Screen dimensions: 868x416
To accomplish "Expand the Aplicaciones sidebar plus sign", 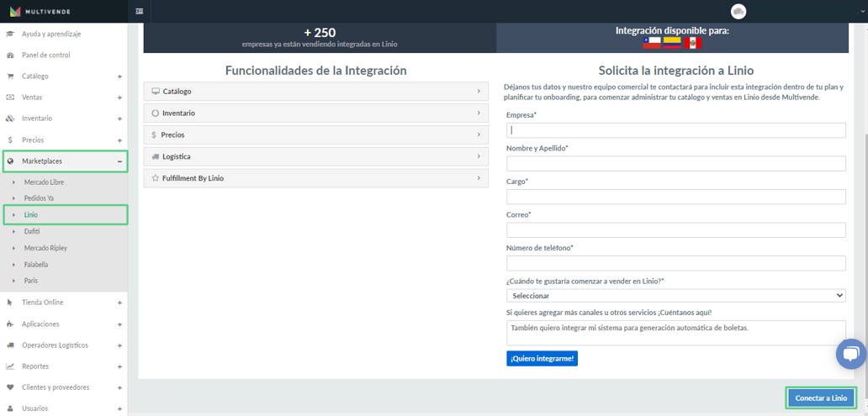I will [119, 324].
